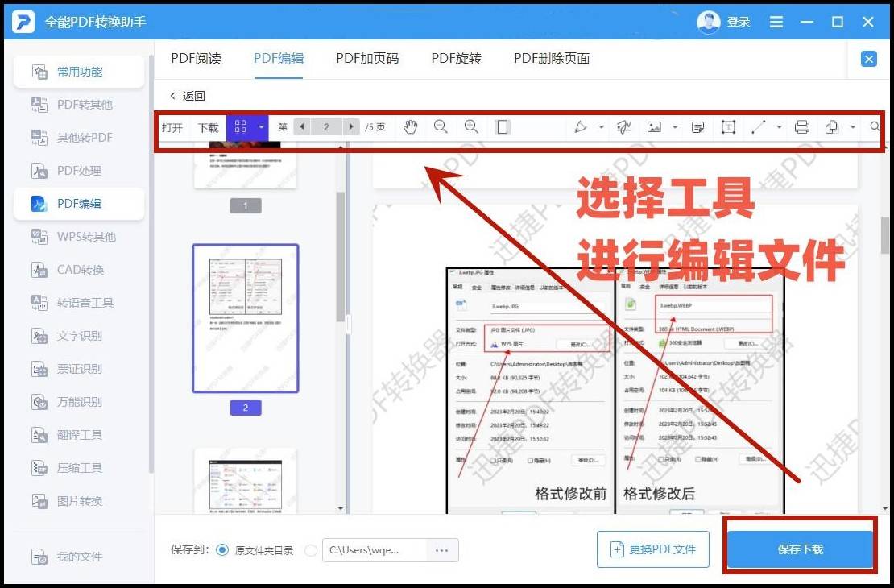
Task: Toggle the page fit view icon
Action: pyautogui.click(x=503, y=126)
